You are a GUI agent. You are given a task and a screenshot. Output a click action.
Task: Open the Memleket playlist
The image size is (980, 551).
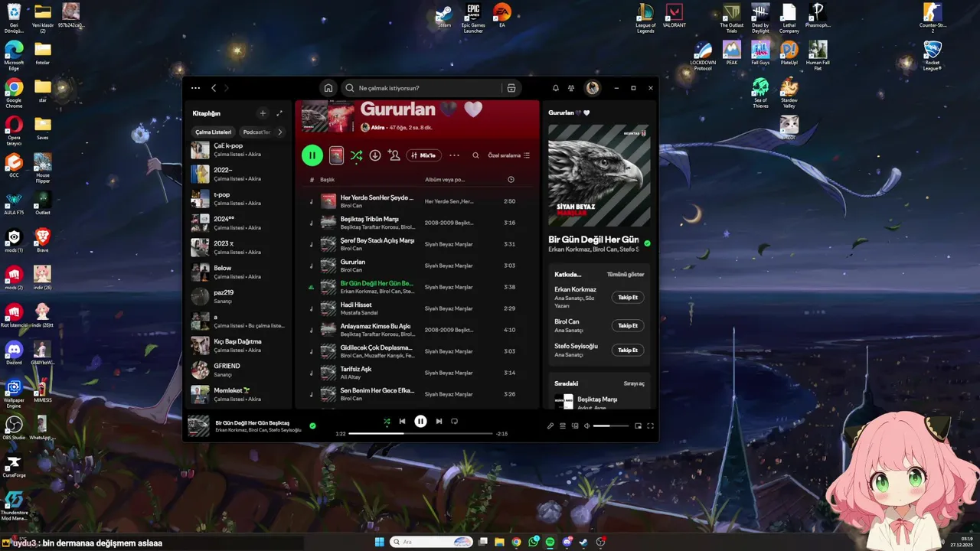click(238, 394)
